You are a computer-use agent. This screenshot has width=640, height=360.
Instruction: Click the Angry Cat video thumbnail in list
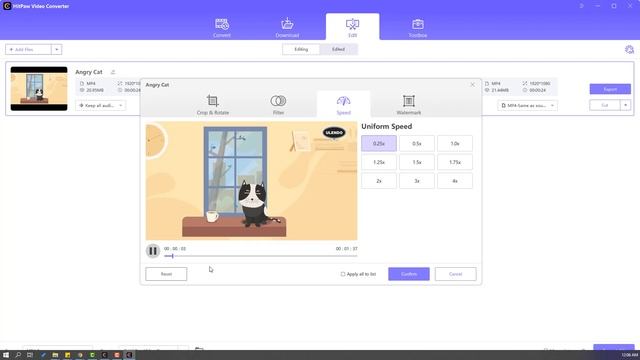pyautogui.click(x=39, y=89)
